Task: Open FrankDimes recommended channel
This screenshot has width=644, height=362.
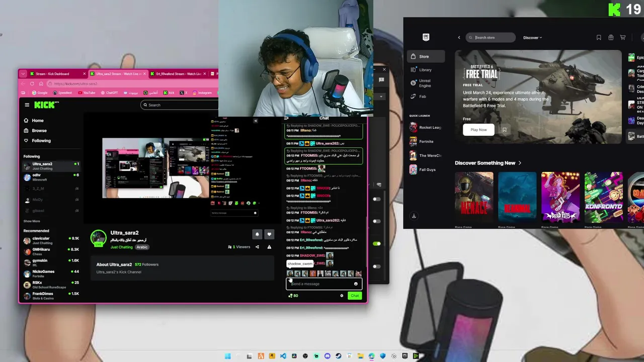Action: point(50,296)
